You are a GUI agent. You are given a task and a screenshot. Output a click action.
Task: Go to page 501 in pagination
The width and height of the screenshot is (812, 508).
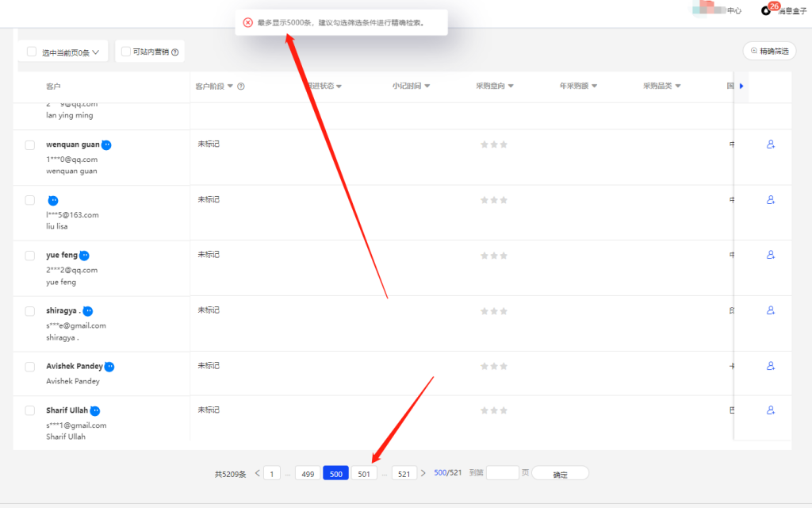(364, 474)
